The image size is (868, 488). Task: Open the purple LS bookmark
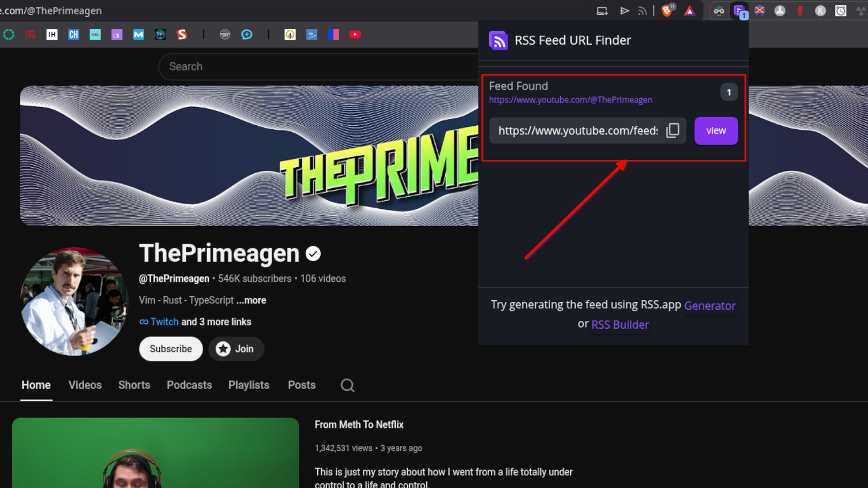tap(117, 35)
